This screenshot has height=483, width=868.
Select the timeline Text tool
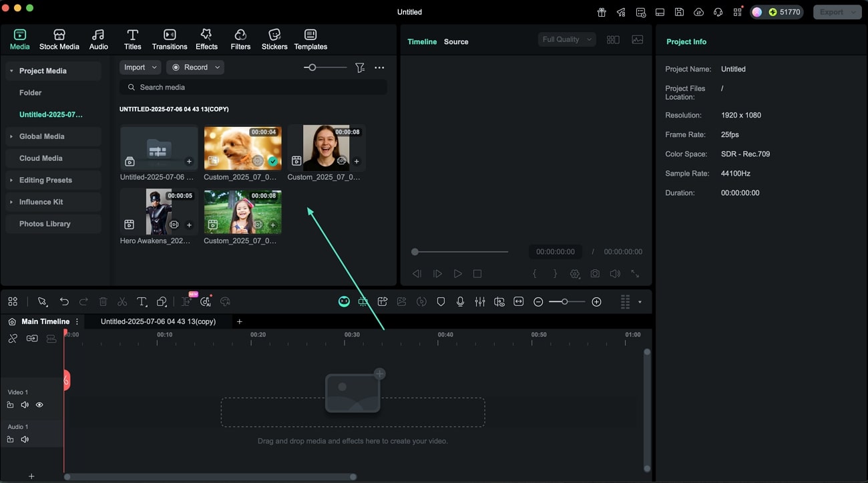pyautogui.click(x=142, y=302)
